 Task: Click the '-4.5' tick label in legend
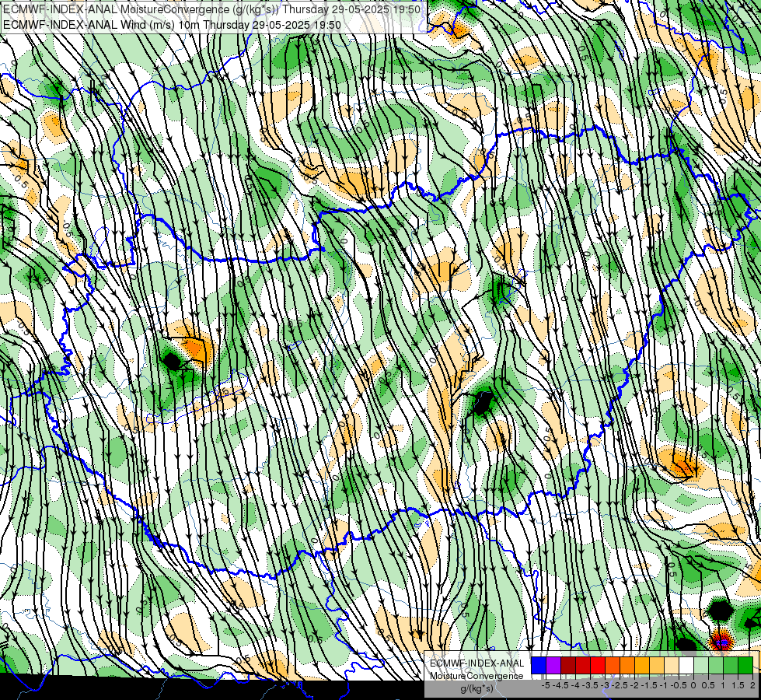[x=561, y=685]
